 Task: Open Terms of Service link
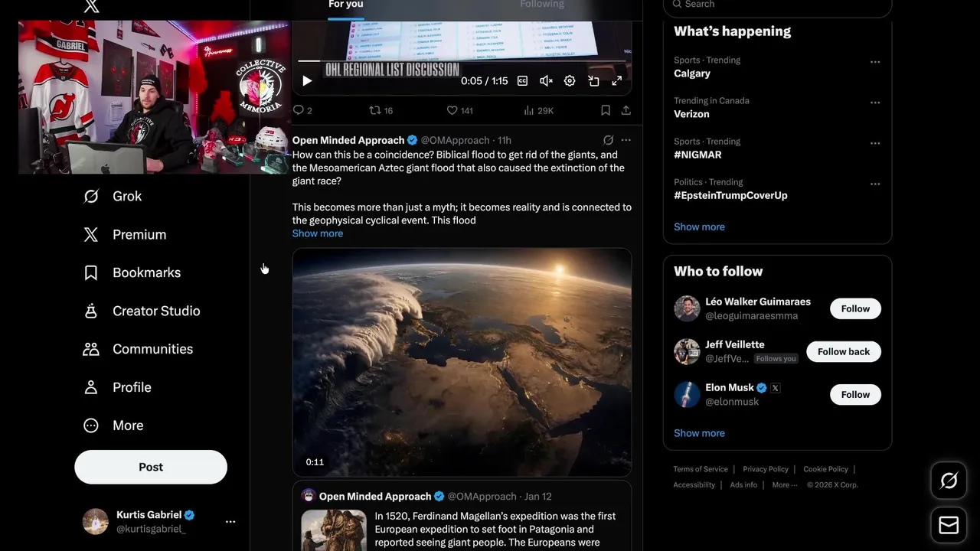pyautogui.click(x=701, y=469)
